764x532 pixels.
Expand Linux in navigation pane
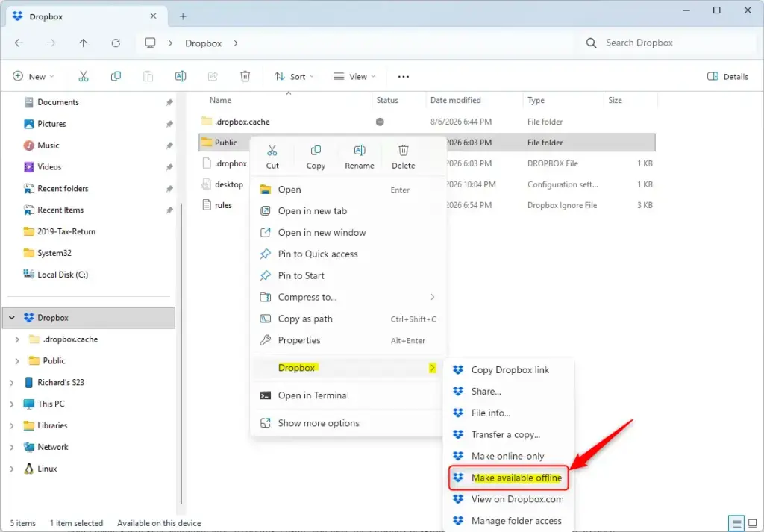(12, 469)
